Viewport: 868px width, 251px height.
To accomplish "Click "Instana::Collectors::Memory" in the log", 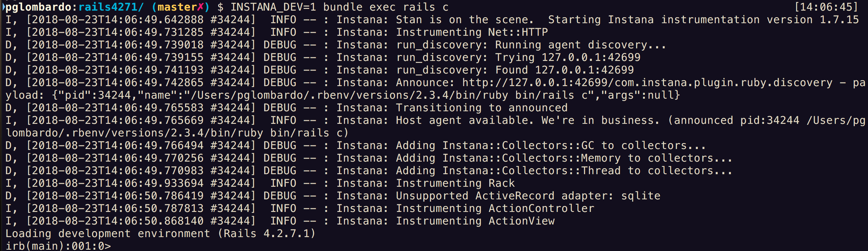I will tap(531, 158).
